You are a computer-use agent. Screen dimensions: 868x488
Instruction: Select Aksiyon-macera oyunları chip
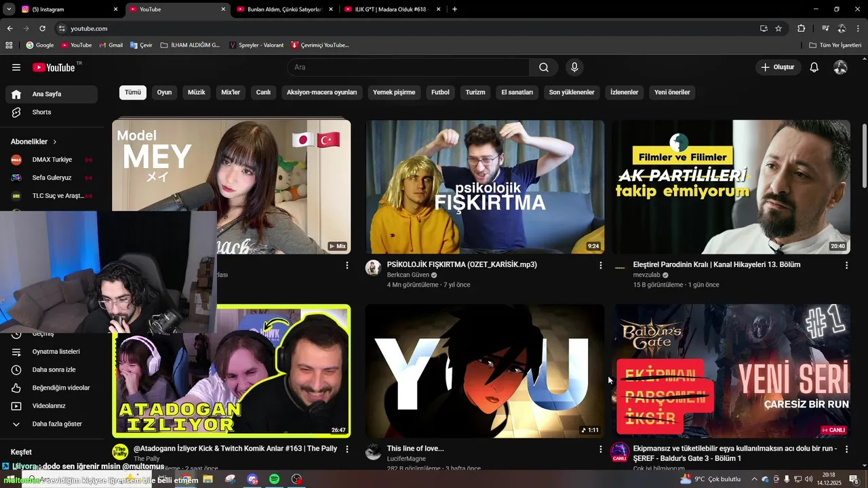[x=321, y=92]
